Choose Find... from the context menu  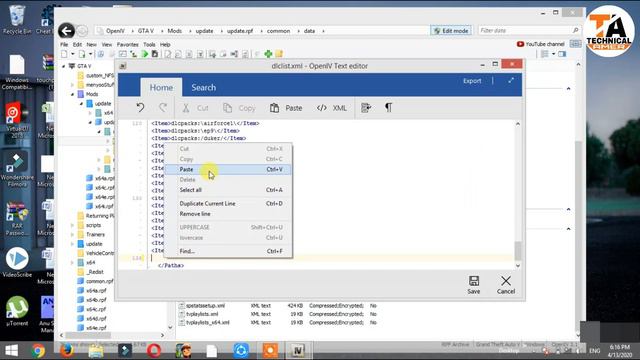click(x=229, y=251)
